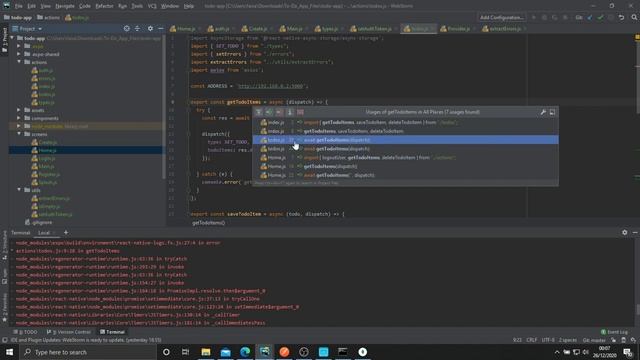The image size is (640, 360).
Task: Click Terminal tool window button
Action: tap(112, 332)
